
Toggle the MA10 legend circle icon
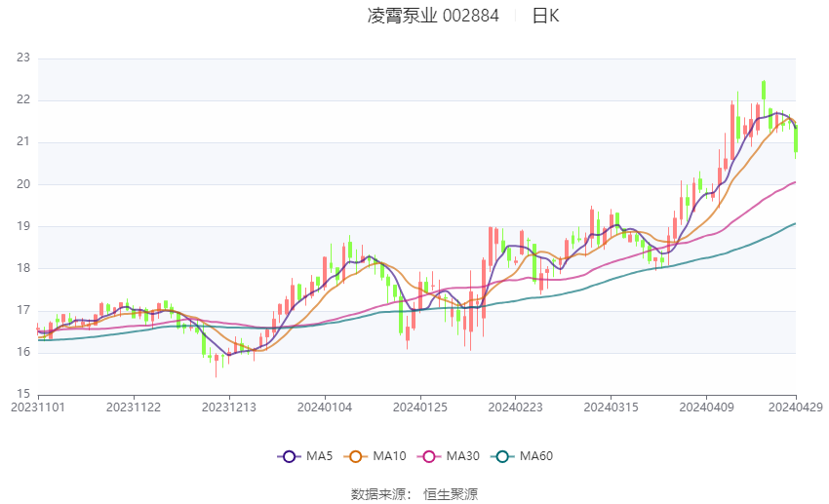[x=355, y=456]
